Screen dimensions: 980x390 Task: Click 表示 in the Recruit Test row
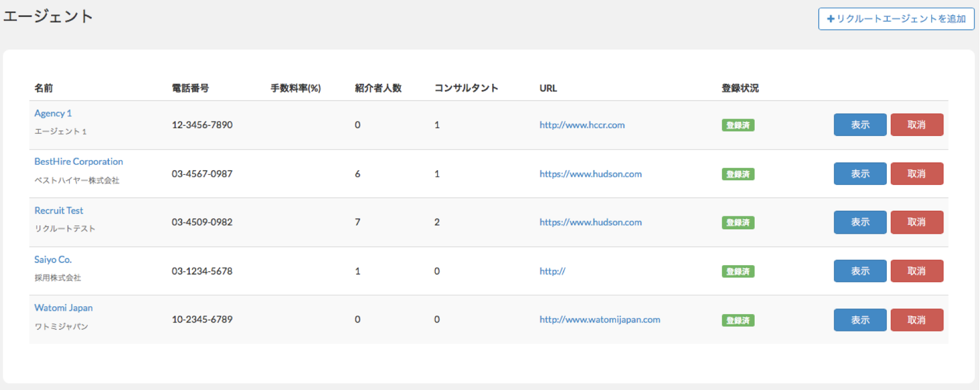click(859, 222)
